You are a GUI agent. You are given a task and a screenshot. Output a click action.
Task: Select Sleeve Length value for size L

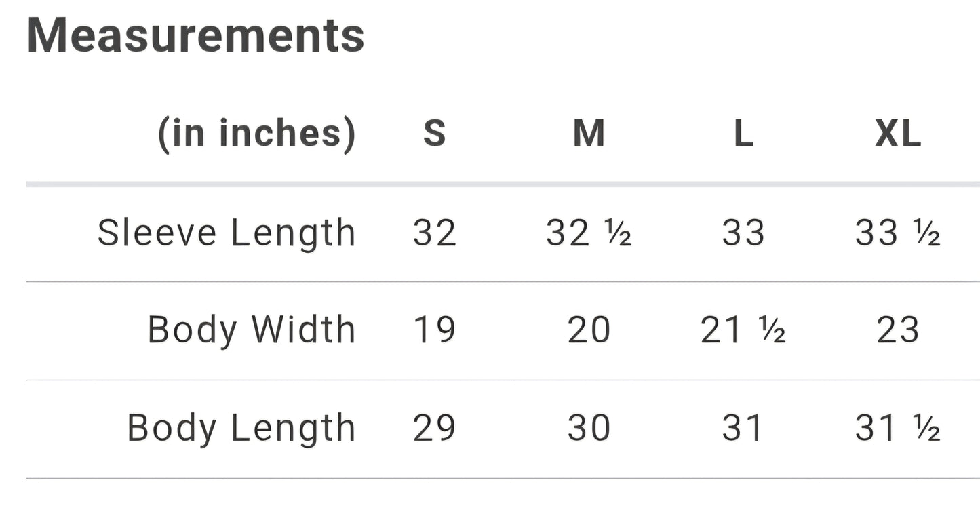tap(743, 233)
